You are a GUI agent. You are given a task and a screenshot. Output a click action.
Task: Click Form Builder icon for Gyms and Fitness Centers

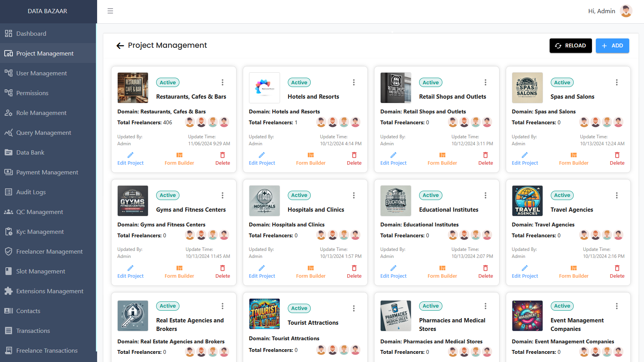[x=179, y=268]
